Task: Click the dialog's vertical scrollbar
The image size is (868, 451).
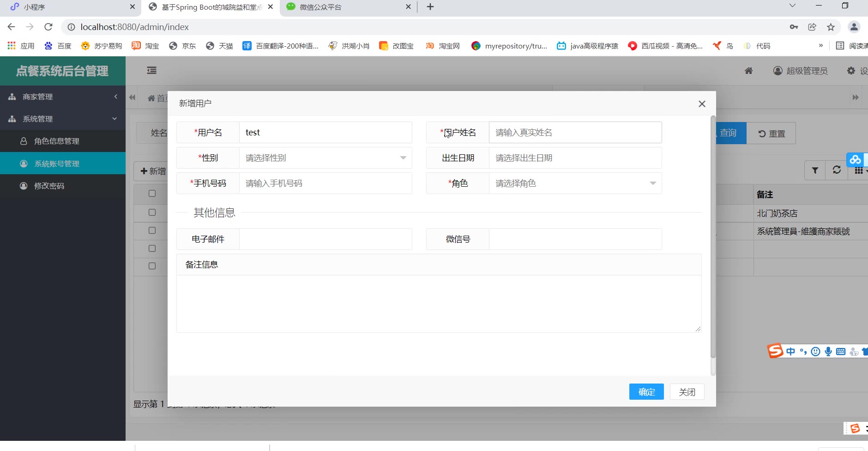Action: click(713, 237)
